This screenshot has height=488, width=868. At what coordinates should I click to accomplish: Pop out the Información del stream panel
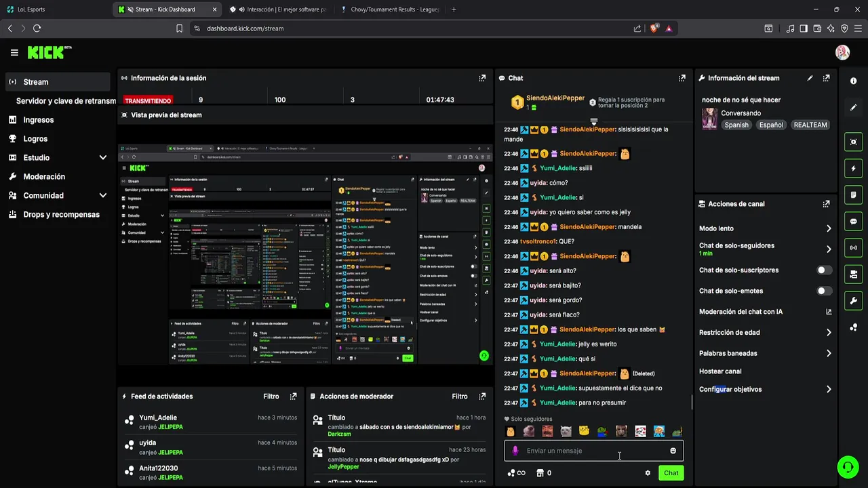(x=826, y=78)
